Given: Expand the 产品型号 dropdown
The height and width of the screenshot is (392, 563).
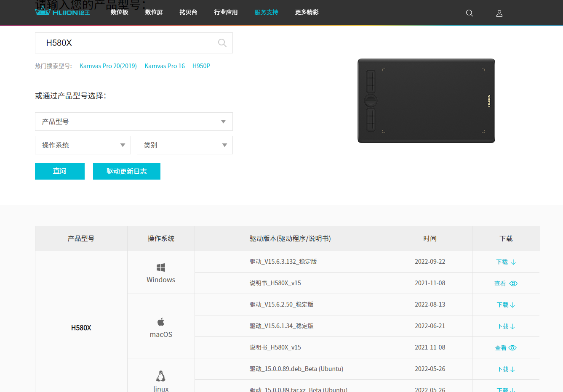Looking at the screenshot, I should [134, 122].
